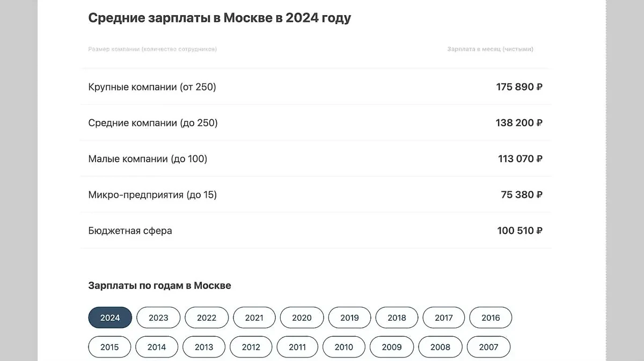Click the Бюджетная сфера row
Viewport: 644px width, 361px height.
pyautogui.click(x=316, y=231)
